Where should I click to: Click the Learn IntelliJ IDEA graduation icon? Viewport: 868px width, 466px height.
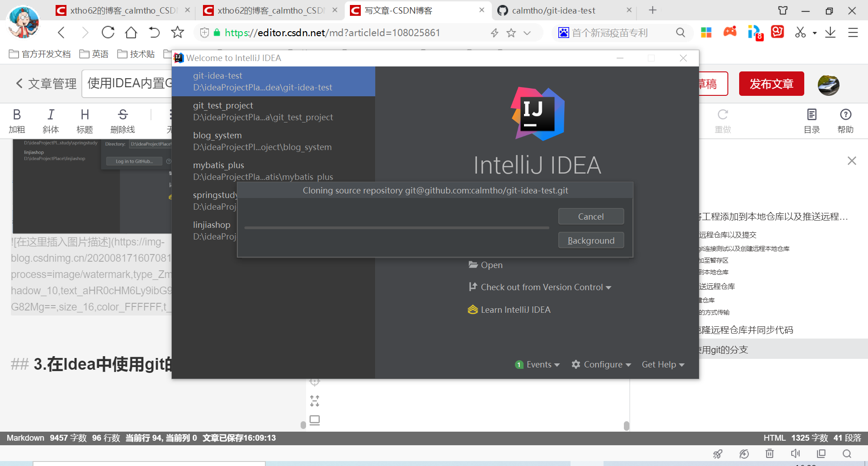click(472, 309)
